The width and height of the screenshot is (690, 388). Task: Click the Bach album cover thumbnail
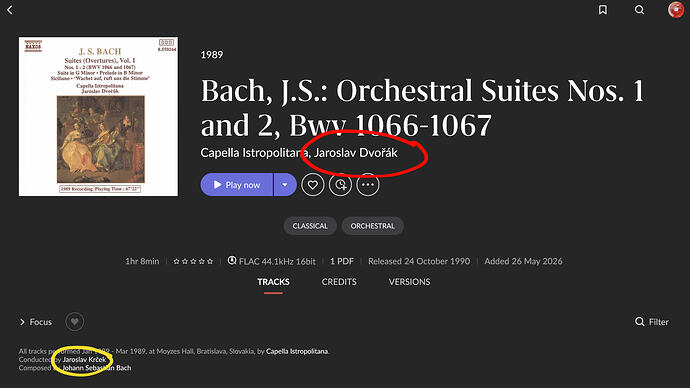click(99, 117)
